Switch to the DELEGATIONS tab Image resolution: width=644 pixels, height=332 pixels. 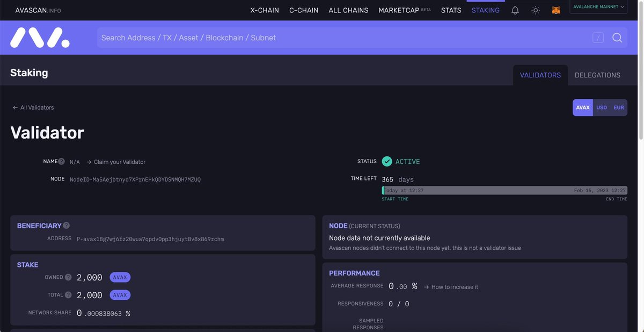[597, 75]
